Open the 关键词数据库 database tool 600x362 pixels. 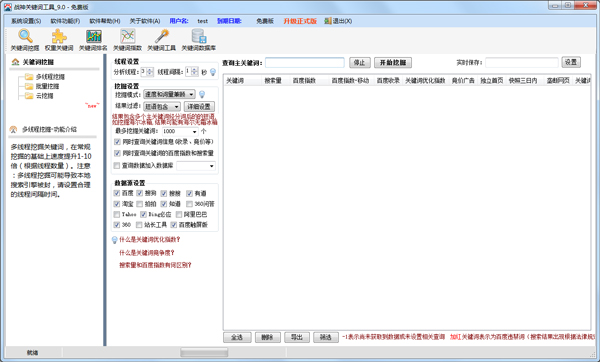(x=199, y=40)
